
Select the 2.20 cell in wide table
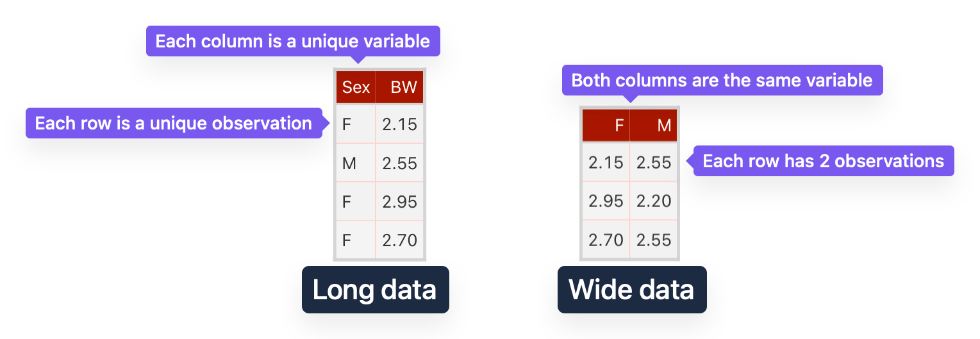coord(654,201)
